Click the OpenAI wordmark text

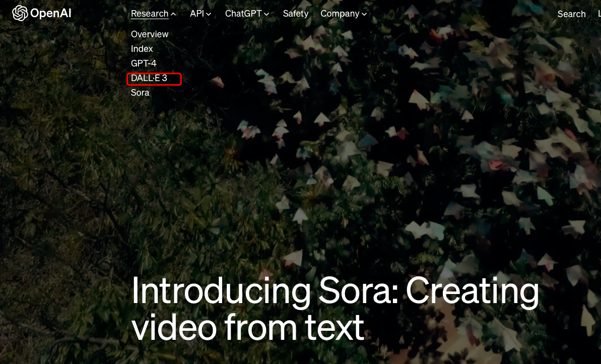(50, 14)
